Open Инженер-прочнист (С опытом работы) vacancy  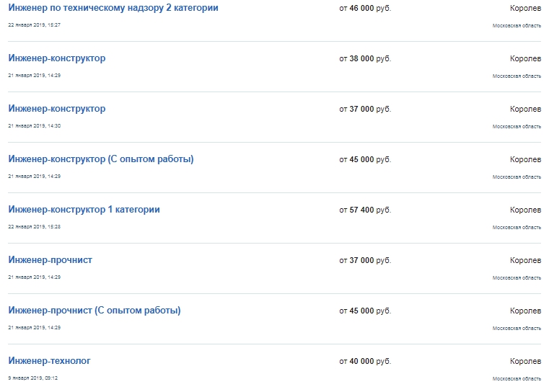pyautogui.click(x=95, y=311)
